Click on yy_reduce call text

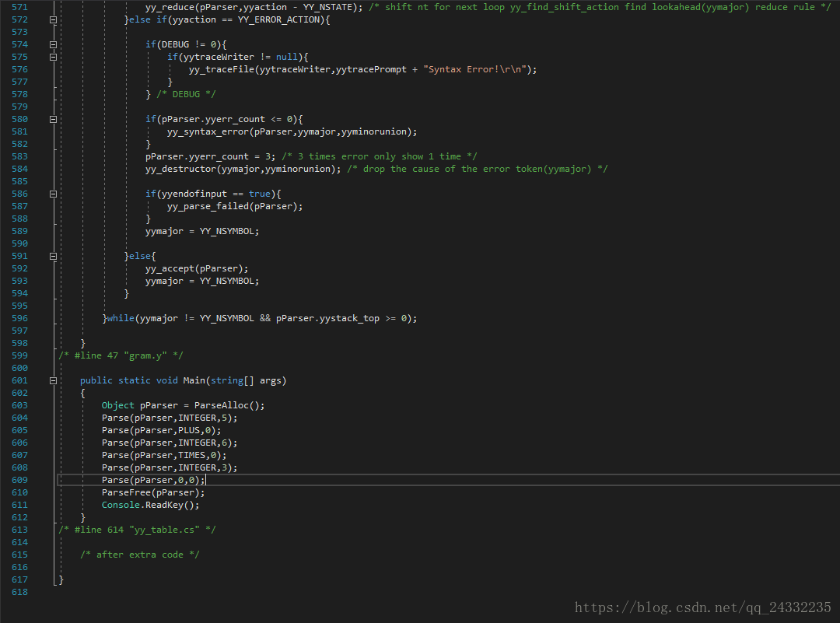click(x=254, y=7)
